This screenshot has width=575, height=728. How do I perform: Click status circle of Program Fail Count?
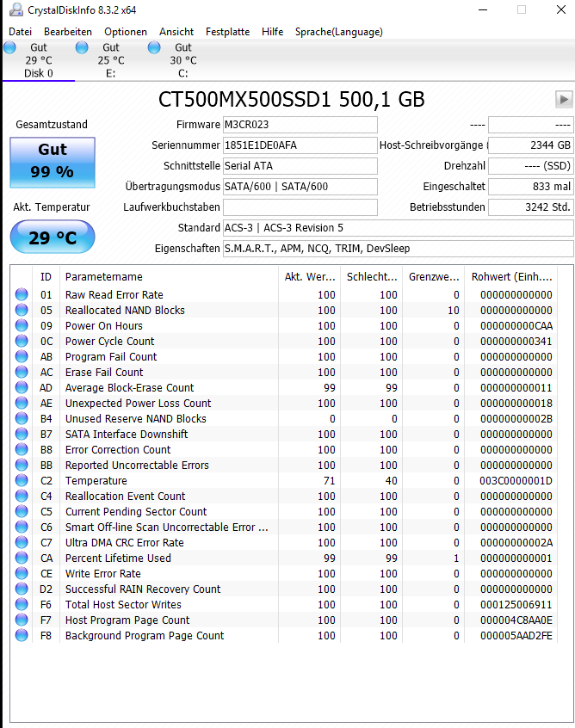[22, 356]
